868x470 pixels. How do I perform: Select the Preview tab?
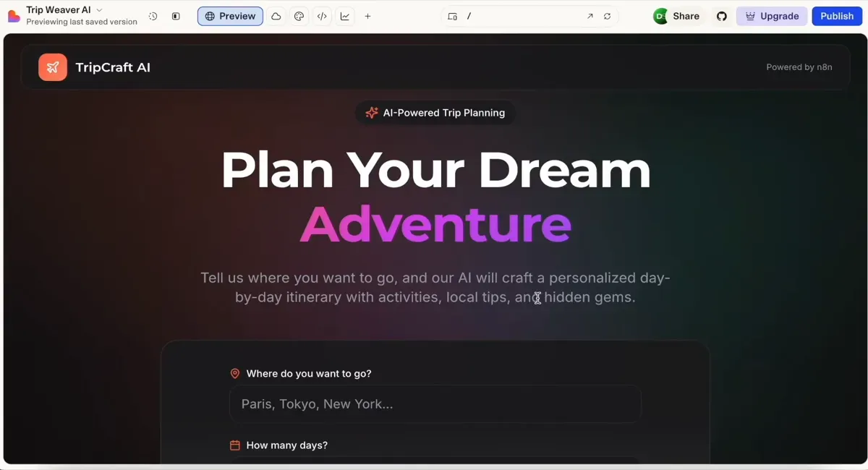pyautogui.click(x=230, y=16)
